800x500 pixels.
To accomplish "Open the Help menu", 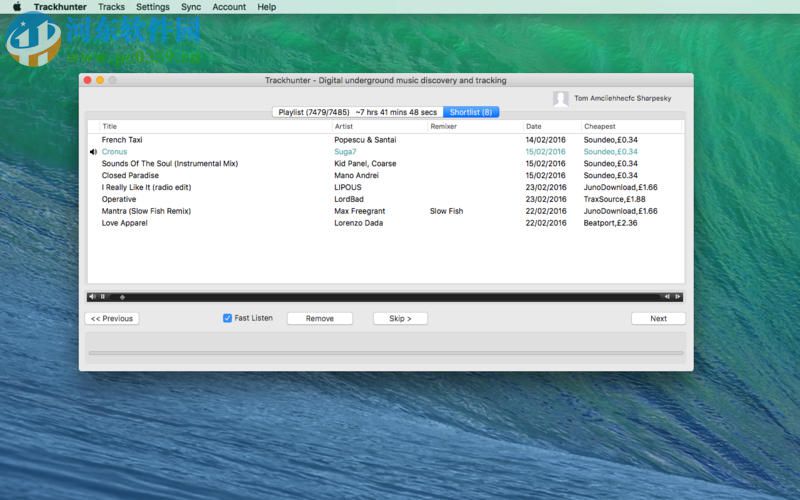I will click(266, 7).
